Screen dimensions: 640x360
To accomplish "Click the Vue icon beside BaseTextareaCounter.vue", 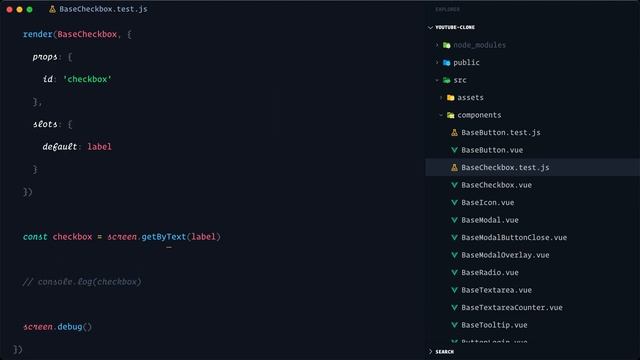I will click(x=454, y=308).
